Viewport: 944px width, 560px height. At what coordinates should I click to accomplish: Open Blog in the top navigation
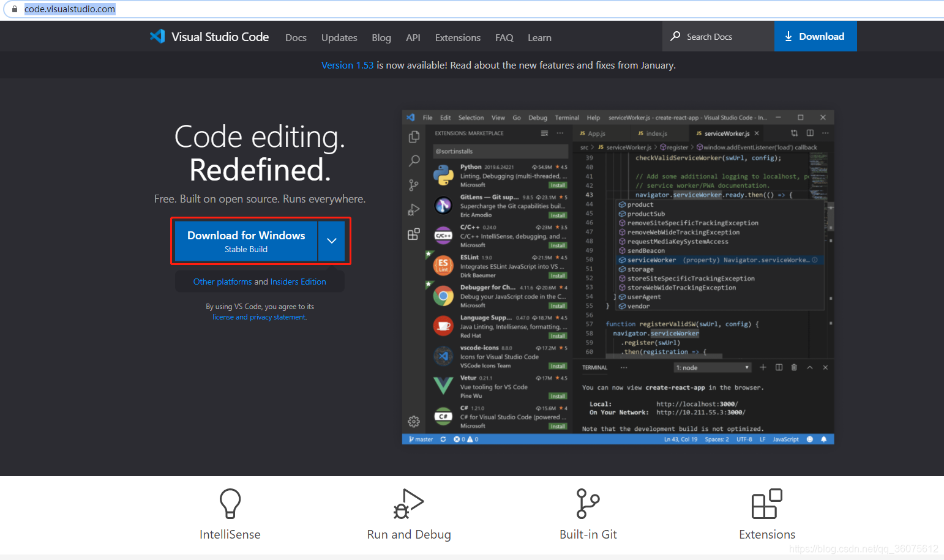point(381,37)
